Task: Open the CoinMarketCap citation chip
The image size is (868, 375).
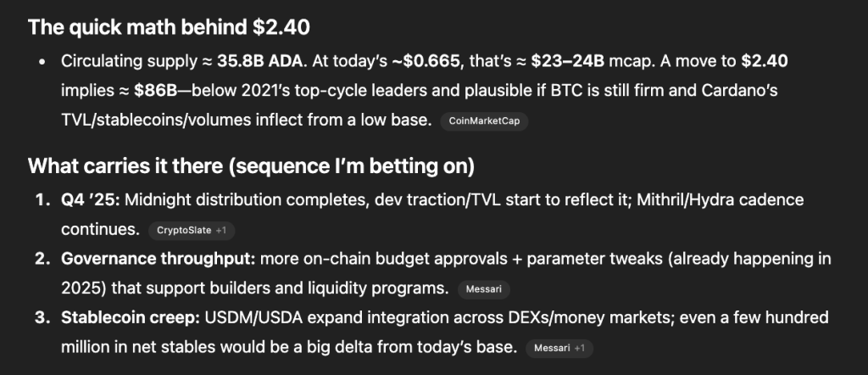Action: pos(484,121)
